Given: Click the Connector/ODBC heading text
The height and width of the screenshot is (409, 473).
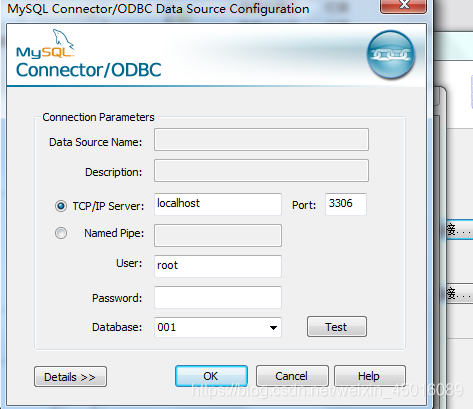Looking at the screenshot, I should (x=89, y=70).
